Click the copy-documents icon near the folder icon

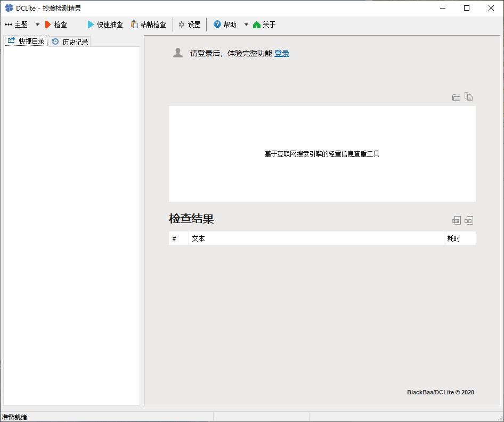pos(469,96)
